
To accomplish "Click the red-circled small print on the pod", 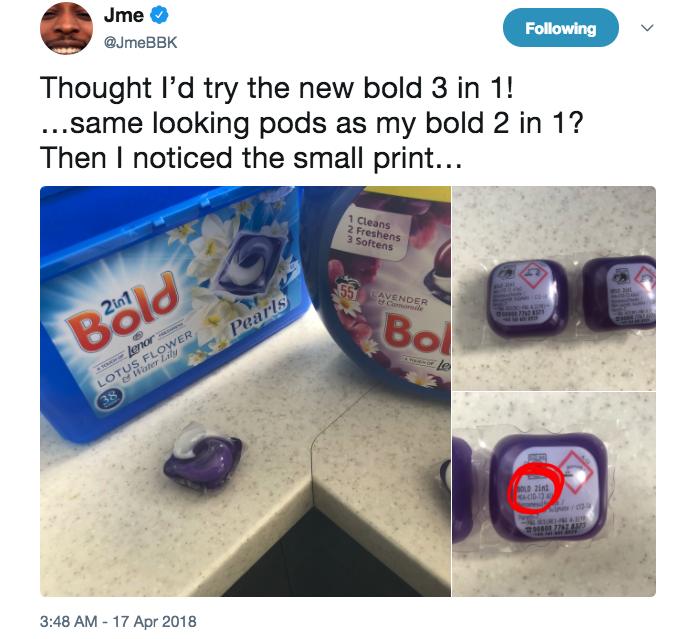I will click(x=535, y=487).
